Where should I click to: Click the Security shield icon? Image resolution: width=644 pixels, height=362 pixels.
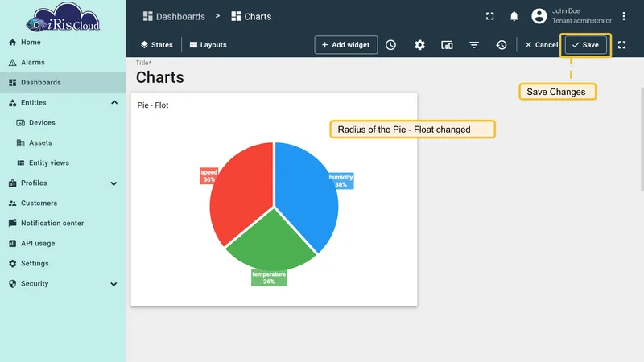(x=12, y=284)
